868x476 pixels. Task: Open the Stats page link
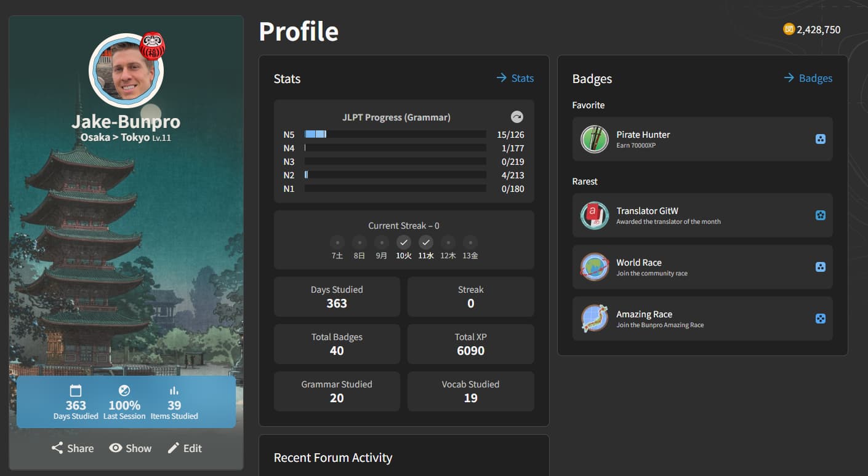515,78
